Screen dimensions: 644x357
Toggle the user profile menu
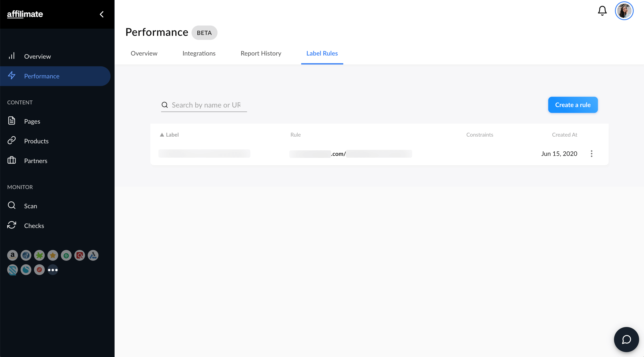(x=624, y=10)
